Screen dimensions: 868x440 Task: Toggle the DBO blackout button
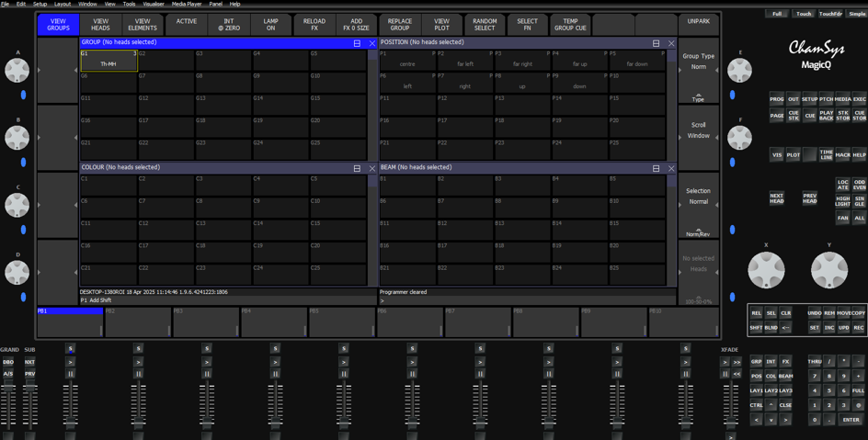click(8, 362)
